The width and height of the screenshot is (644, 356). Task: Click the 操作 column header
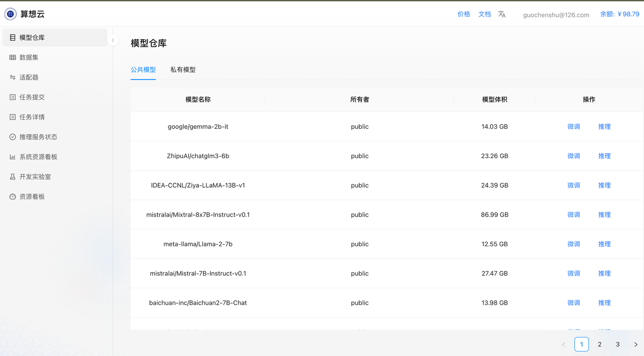(589, 100)
